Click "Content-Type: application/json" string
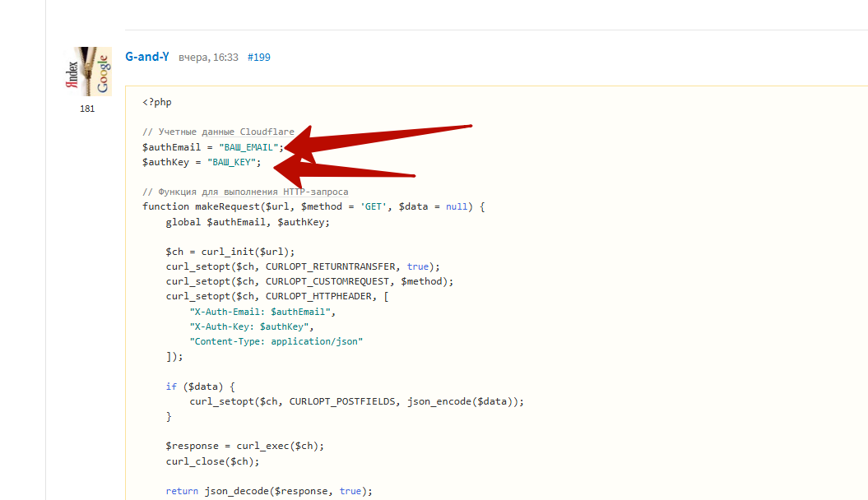 coord(276,341)
